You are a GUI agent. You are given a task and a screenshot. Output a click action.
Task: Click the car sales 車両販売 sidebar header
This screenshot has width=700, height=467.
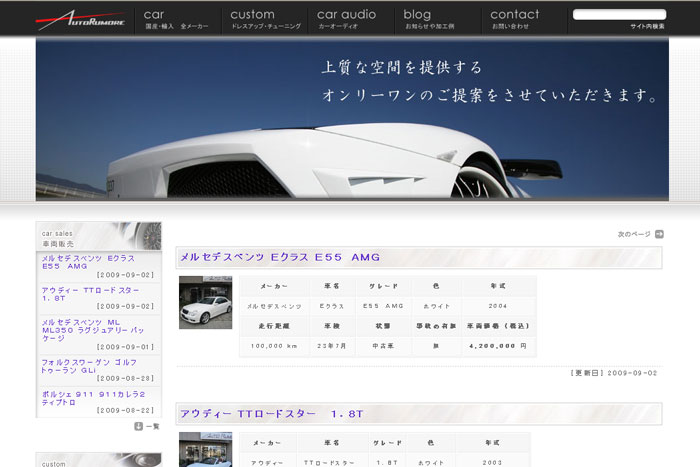coord(99,237)
